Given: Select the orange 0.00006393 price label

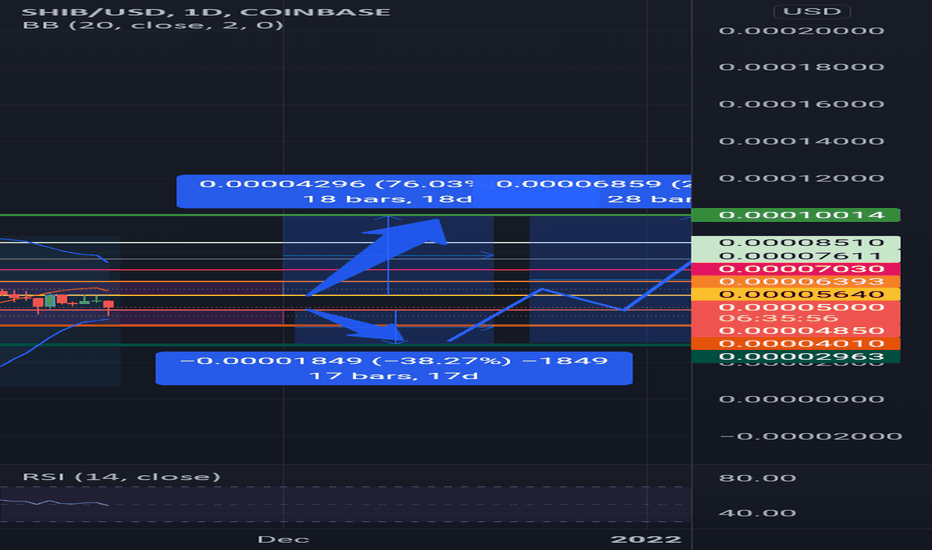Looking at the screenshot, I should [796, 281].
